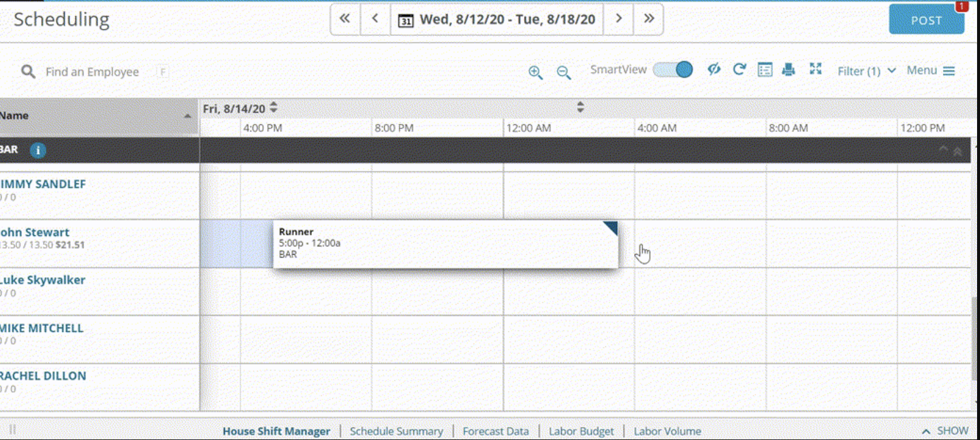Click the vertical scrollbar on the schedule
Screen dimensions: 980x440
tap(974, 339)
